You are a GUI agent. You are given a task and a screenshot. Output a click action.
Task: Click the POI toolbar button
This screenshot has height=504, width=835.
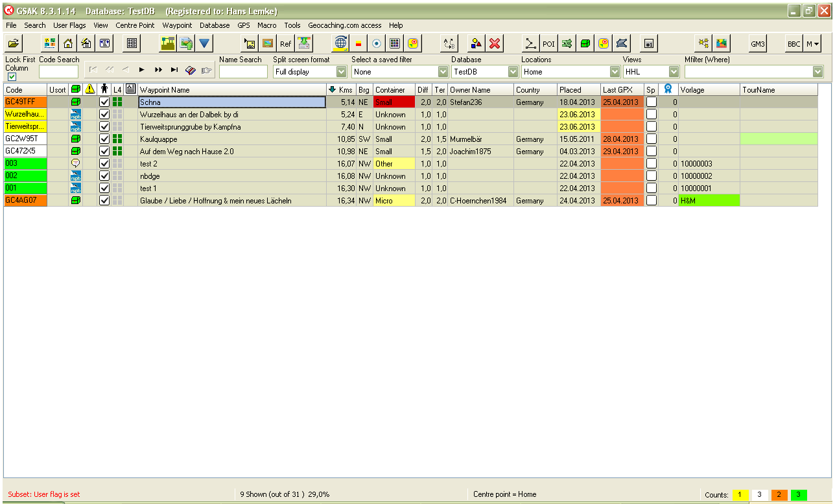[548, 43]
